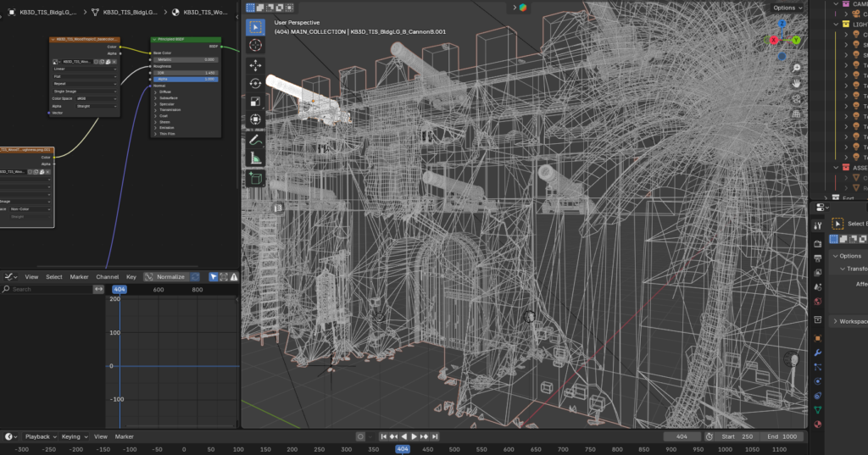Click the Metallic value slider

[x=186, y=59]
